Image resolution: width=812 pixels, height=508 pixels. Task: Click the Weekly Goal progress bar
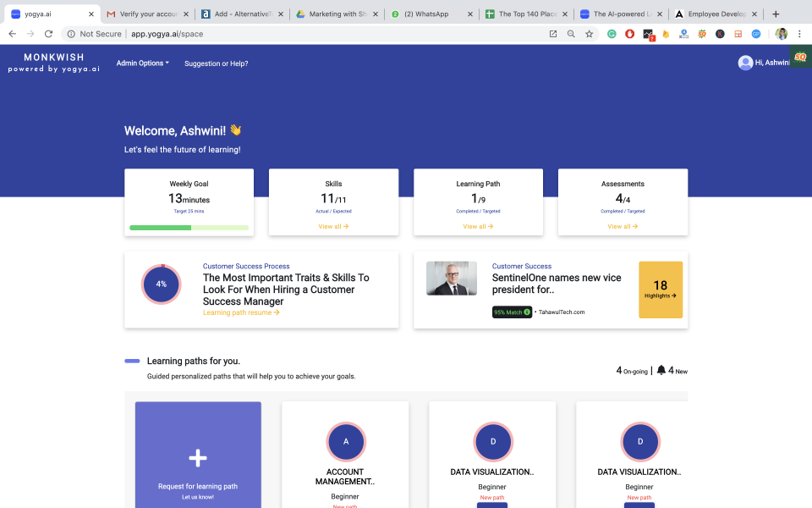tap(189, 227)
